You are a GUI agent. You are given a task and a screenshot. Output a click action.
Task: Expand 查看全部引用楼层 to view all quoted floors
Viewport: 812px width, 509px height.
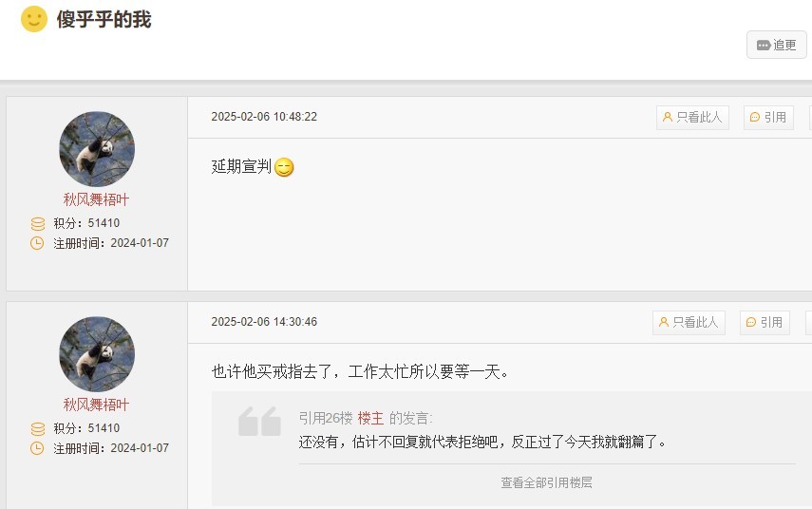[546, 482]
